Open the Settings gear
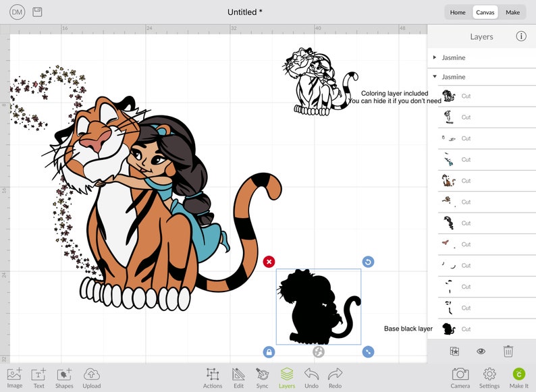536x392 pixels. tap(489, 378)
